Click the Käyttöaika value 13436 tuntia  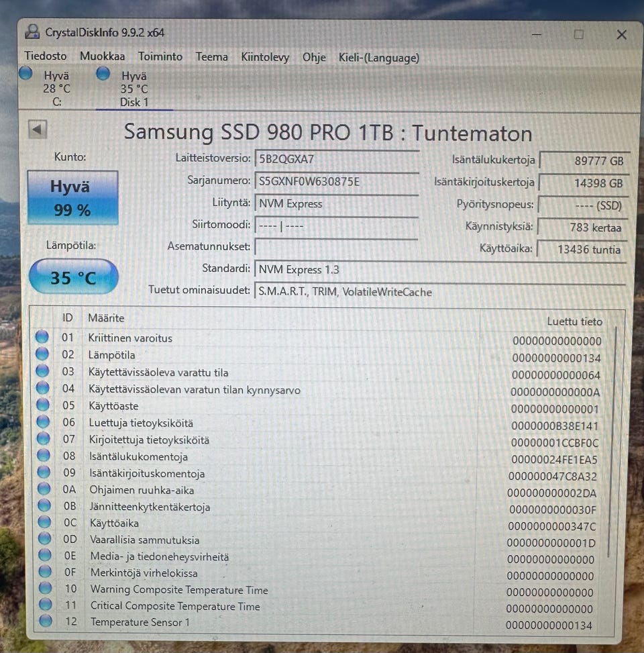click(x=582, y=250)
